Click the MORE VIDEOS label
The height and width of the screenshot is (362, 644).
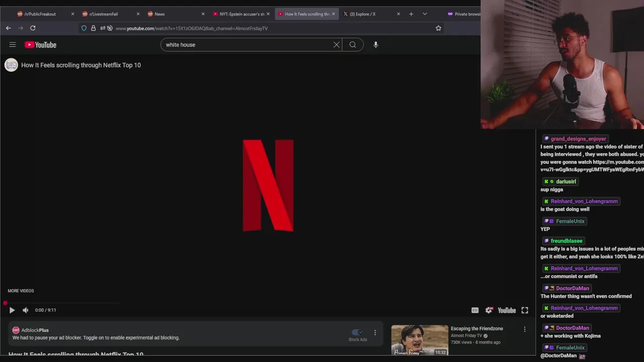coord(21,291)
